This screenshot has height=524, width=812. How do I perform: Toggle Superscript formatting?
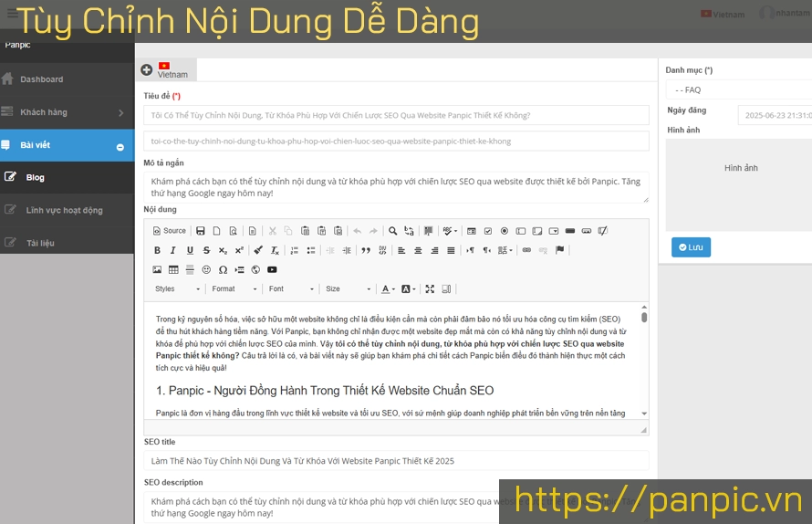(x=239, y=250)
